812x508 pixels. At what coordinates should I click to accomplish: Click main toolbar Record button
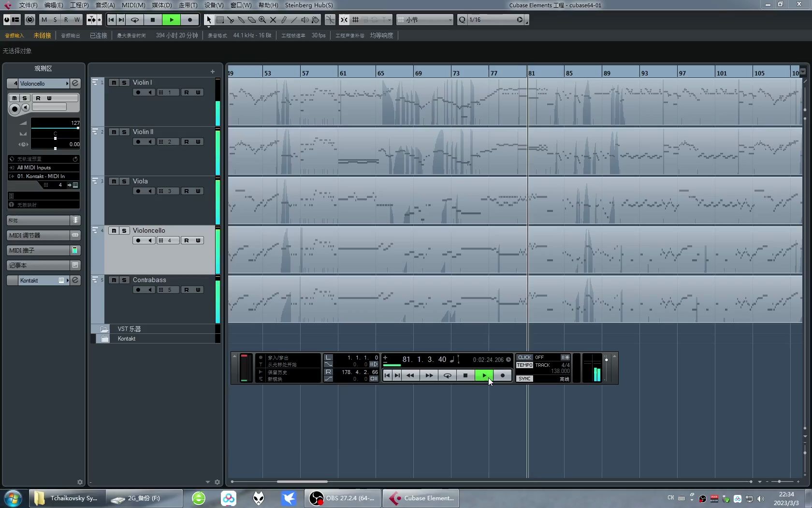(x=190, y=20)
